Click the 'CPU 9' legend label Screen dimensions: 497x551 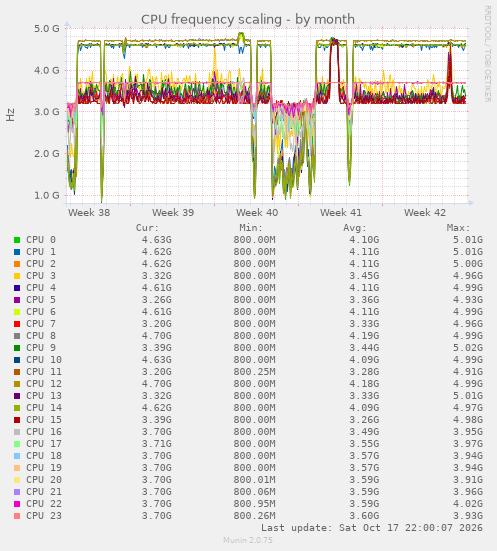click(x=41, y=348)
